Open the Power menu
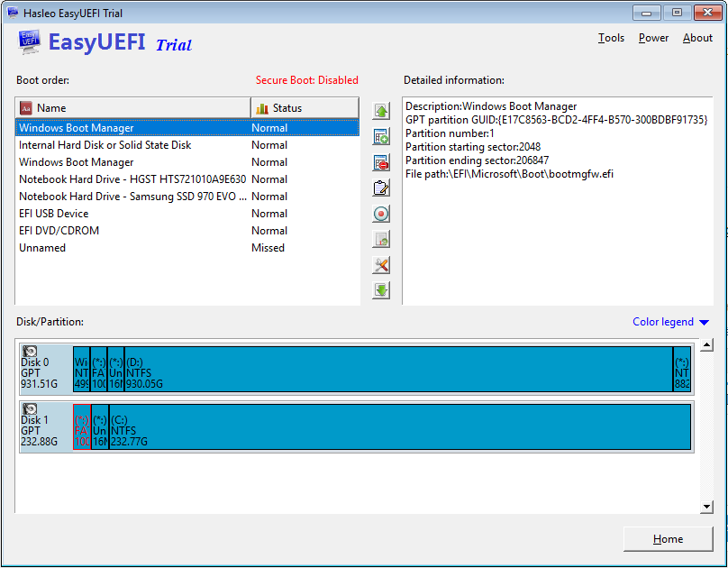The width and height of the screenshot is (728, 568). pos(653,38)
